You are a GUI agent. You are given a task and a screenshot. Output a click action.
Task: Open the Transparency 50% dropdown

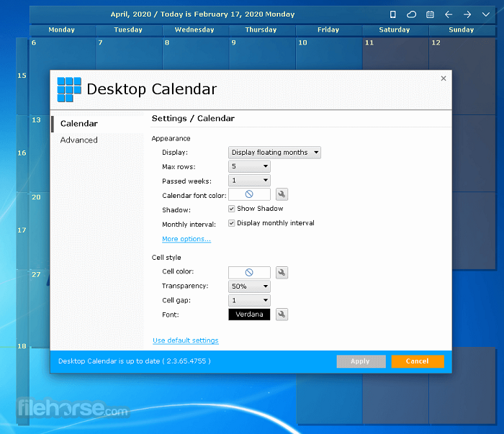(x=249, y=286)
